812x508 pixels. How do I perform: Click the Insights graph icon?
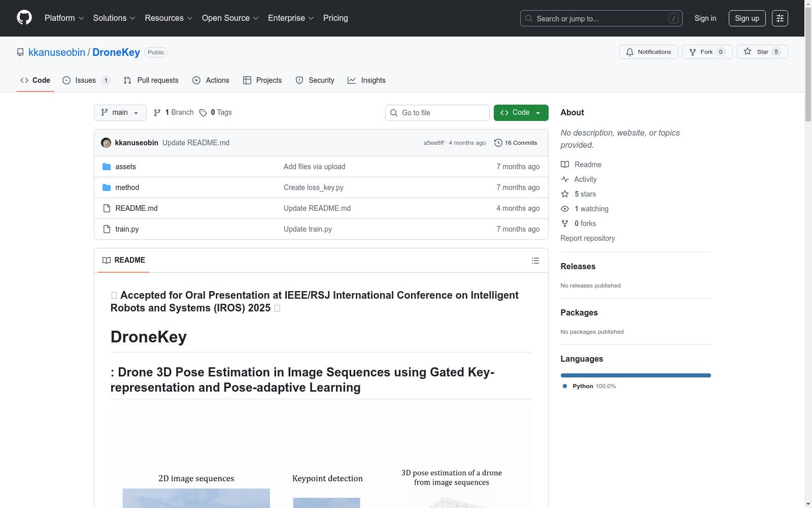pyautogui.click(x=352, y=80)
